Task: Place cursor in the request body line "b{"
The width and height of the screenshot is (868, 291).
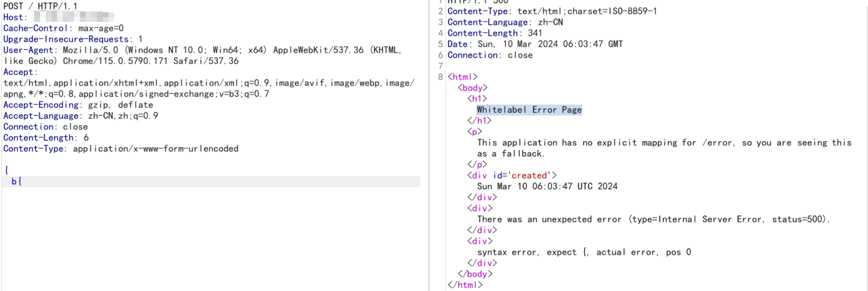Action: tap(17, 181)
